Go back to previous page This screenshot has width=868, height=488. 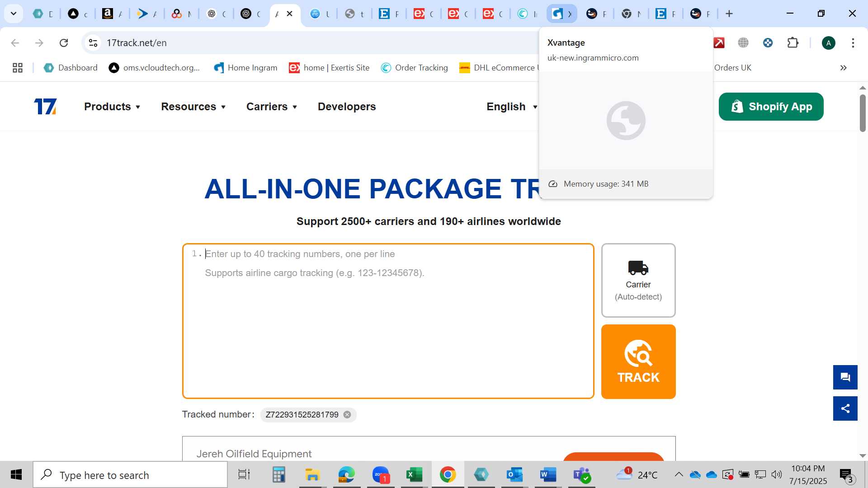[x=15, y=43]
